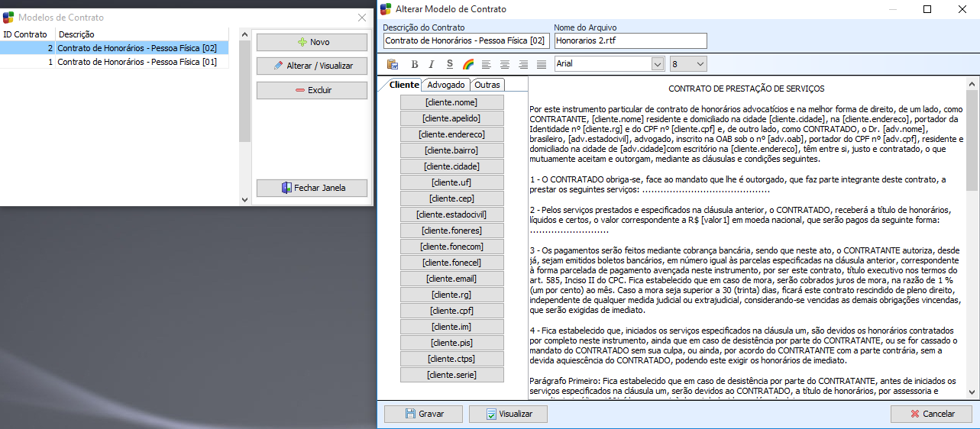
Task: Insert the [cliente.pis] field
Action: [451, 343]
